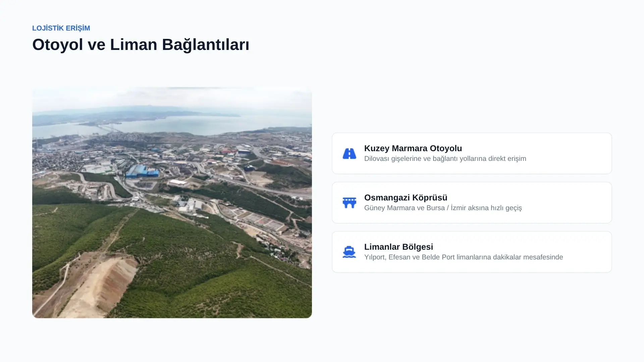Click the word Bağlantıları in the main heading

206,45
